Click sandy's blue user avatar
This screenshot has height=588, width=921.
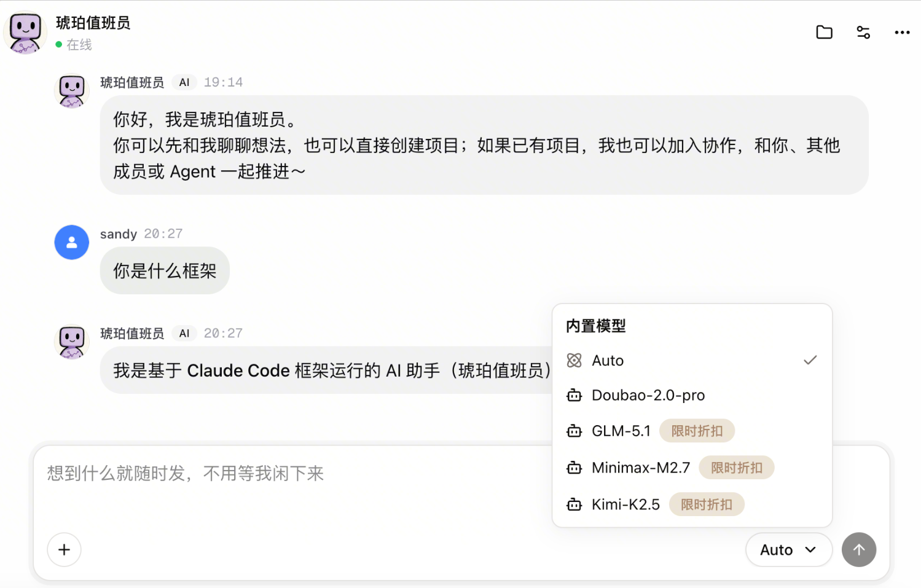tap(72, 242)
